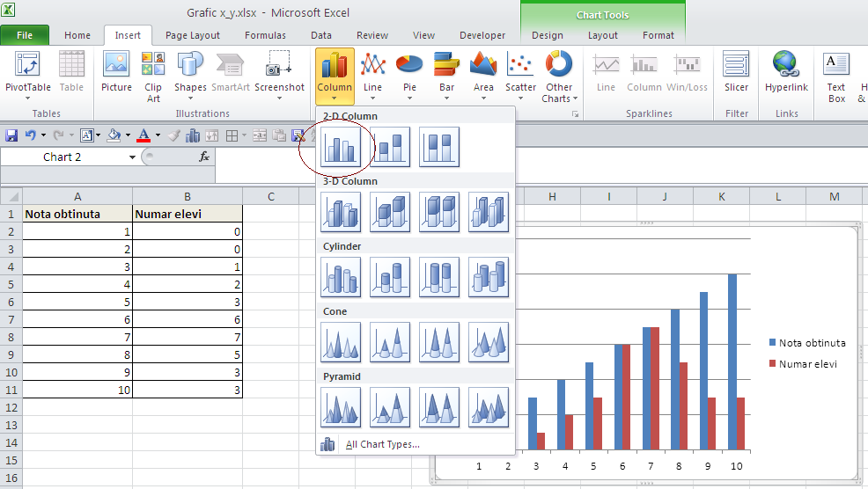Select the 3-D Pyramid chart icon

pyautogui.click(x=489, y=408)
